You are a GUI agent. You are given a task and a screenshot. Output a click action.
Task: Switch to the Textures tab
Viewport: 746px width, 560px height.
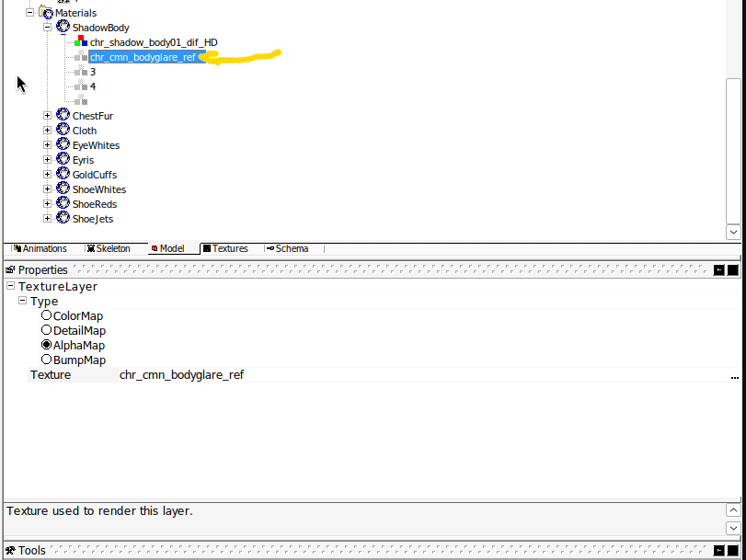pyautogui.click(x=225, y=248)
